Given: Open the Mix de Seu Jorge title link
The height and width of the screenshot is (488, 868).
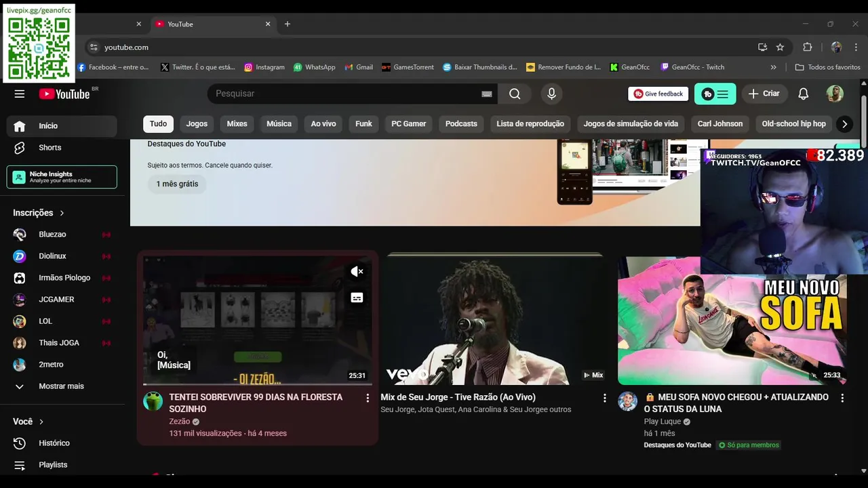Looking at the screenshot, I should 458,397.
